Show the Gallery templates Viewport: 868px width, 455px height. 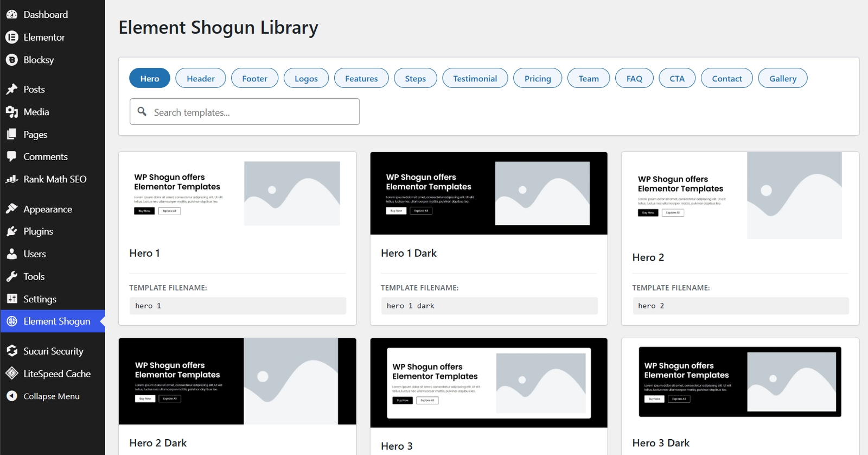(x=783, y=78)
